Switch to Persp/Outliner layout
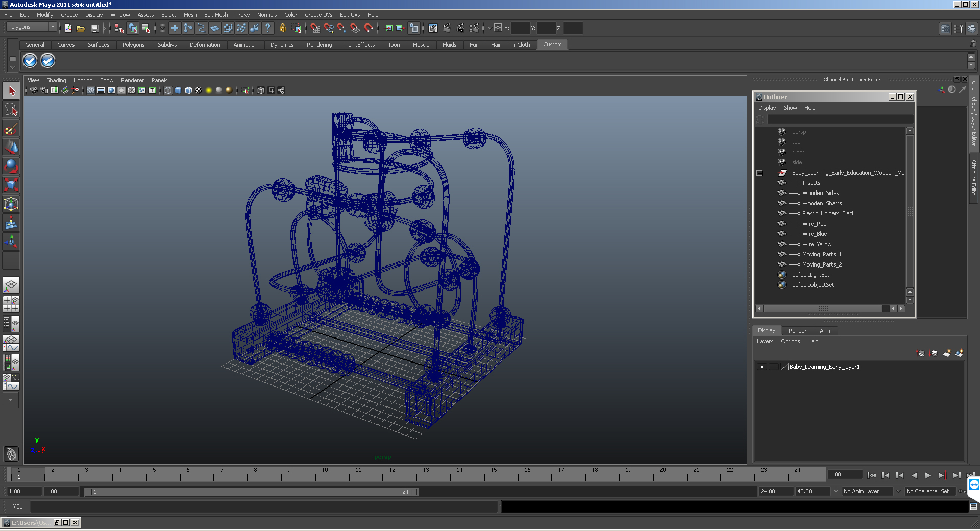Image resolution: width=980 pixels, height=531 pixels. coord(11,323)
